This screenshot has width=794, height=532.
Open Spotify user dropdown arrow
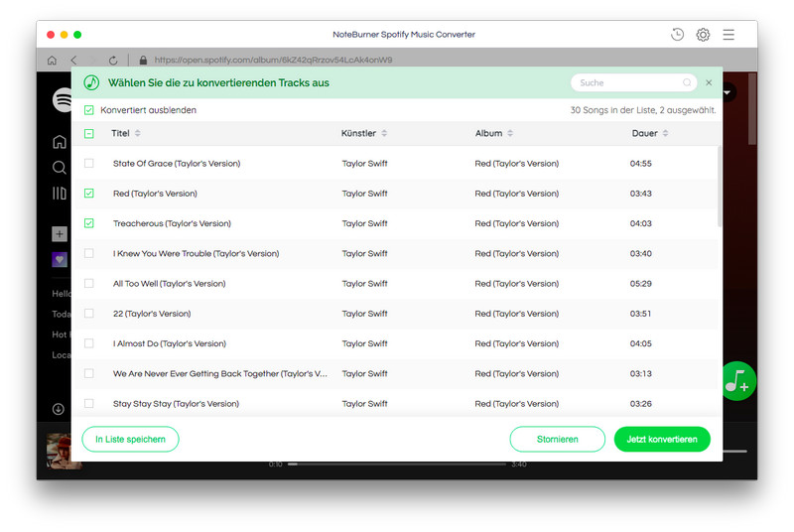tap(728, 92)
